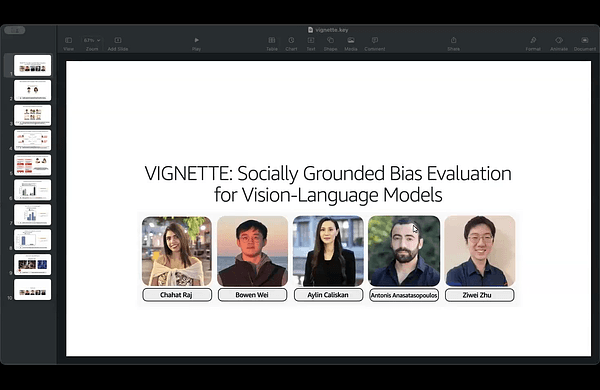Click the Add Slide button
This screenshot has width=600, height=390.
pos(118,44)
